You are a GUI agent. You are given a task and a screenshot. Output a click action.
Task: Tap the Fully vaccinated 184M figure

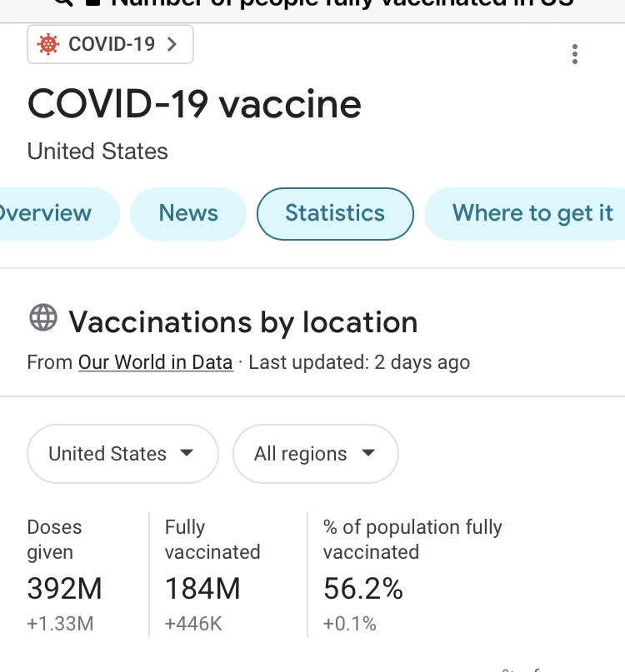(x=202, y=589)
